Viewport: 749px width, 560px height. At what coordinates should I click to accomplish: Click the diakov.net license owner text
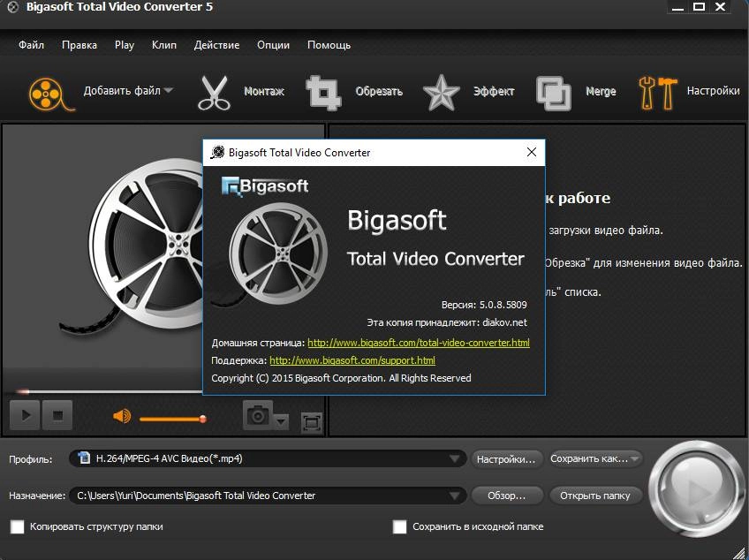click(x=504, y=322)
